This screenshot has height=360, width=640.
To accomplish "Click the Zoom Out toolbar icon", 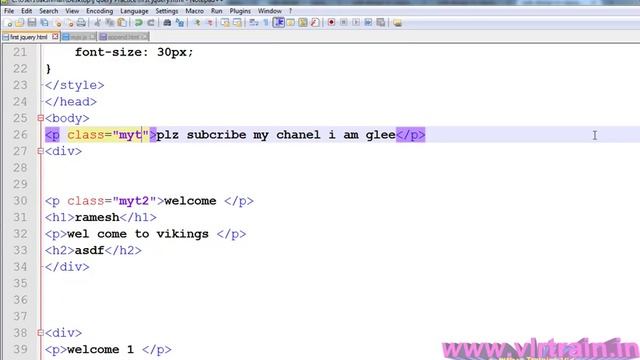I will click(x=209, y=23).
